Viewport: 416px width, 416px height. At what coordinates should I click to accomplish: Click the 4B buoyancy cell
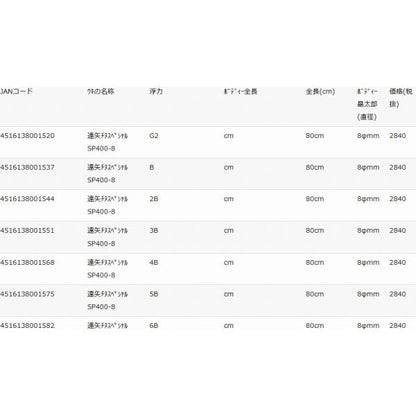tap(154, 262)
